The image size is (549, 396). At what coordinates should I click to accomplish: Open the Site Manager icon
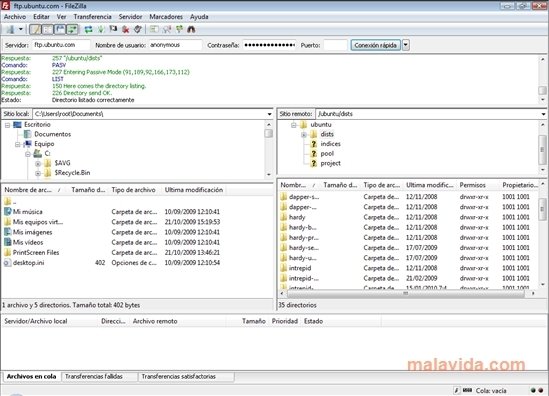pos(11,29)
